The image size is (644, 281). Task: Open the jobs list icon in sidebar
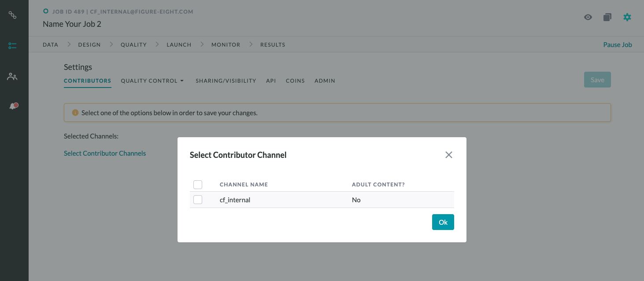[x=13, y=46]
